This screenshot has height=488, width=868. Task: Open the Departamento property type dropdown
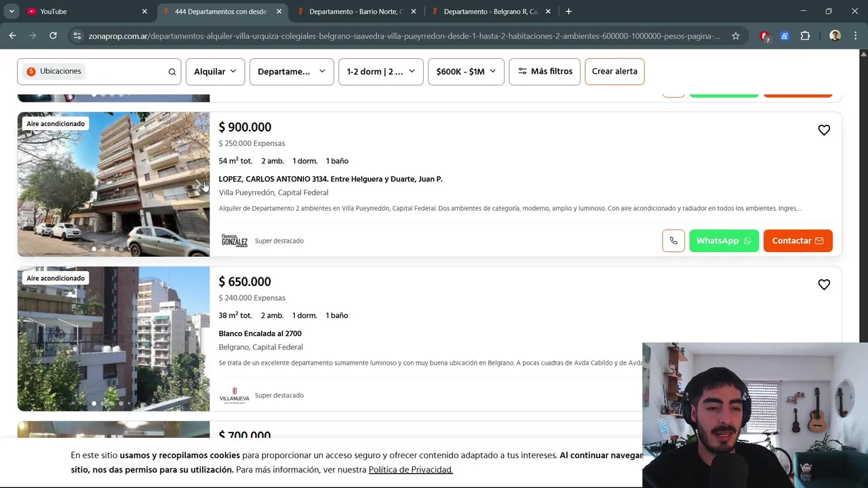292,71
